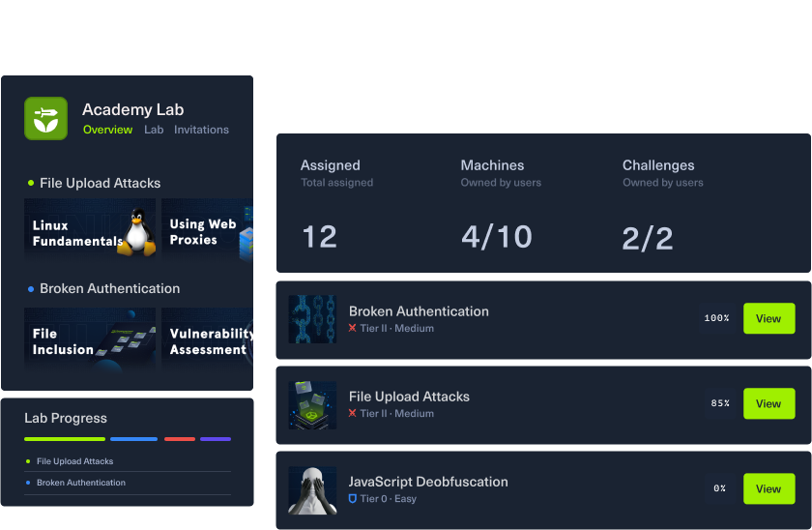
Task: View the Broken Authentication module
Action: click(x=768, y=318)
